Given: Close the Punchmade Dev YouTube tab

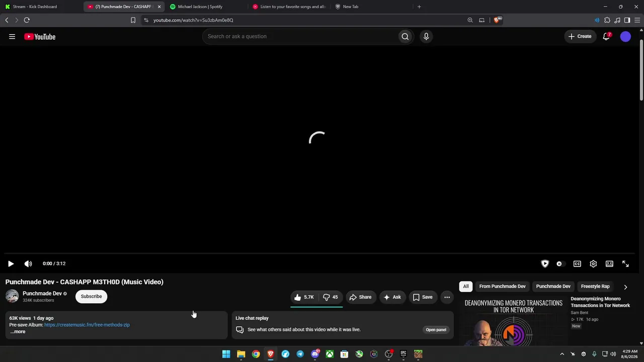Looking at the screenshot, I should click(159, 7).
